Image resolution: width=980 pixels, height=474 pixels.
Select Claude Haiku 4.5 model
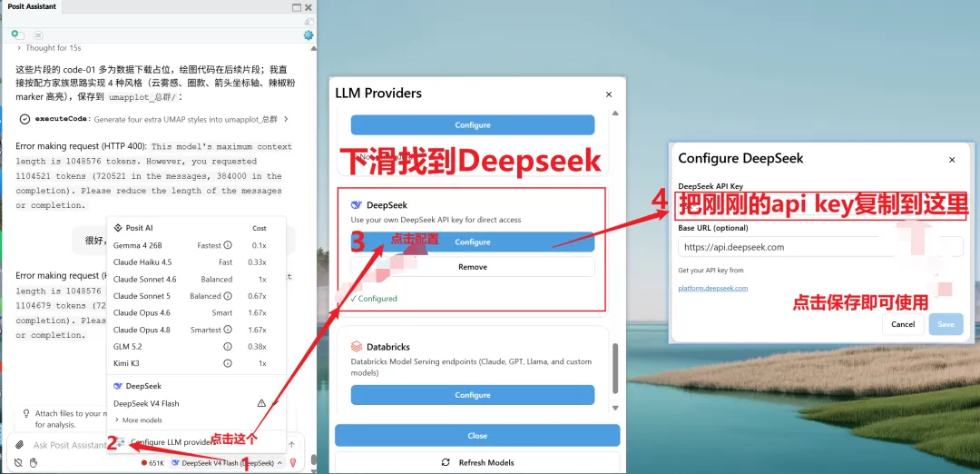(x=196, y=262)
